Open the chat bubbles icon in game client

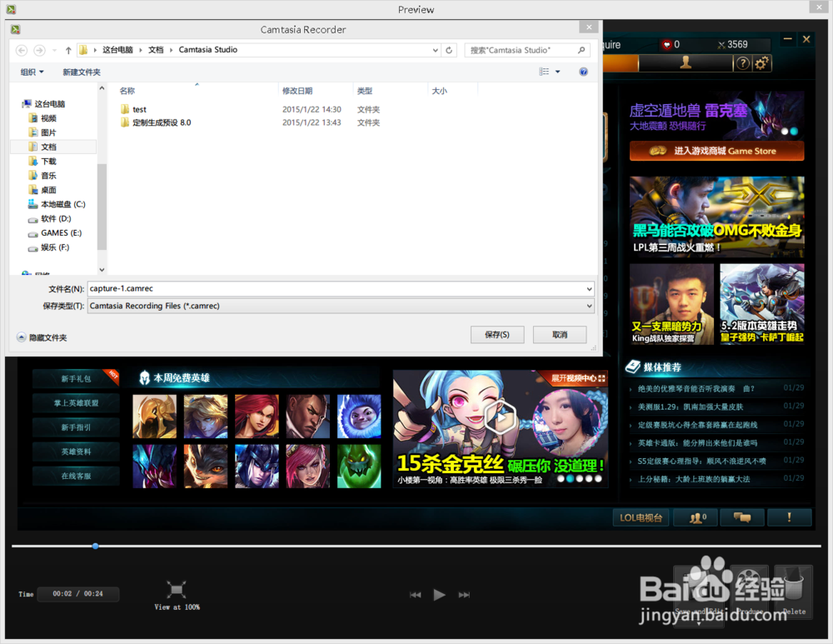742,517
